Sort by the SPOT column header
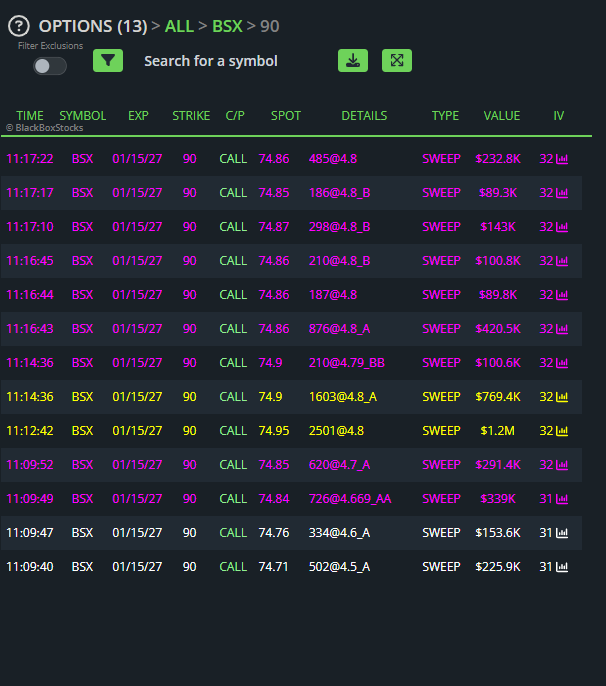Viewport: 606px width, 686px height. click(x=286, y=116)
